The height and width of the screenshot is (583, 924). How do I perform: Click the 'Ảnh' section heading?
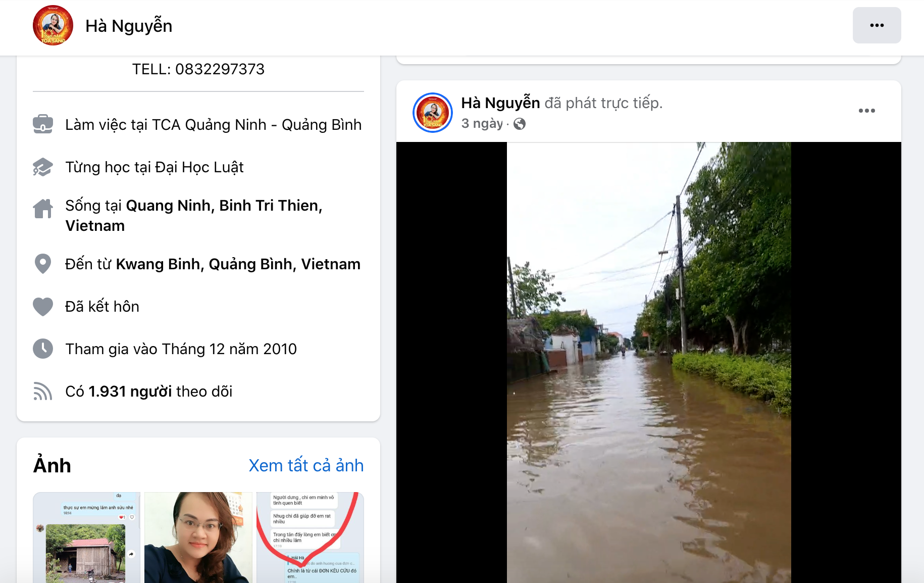(52, 465)
